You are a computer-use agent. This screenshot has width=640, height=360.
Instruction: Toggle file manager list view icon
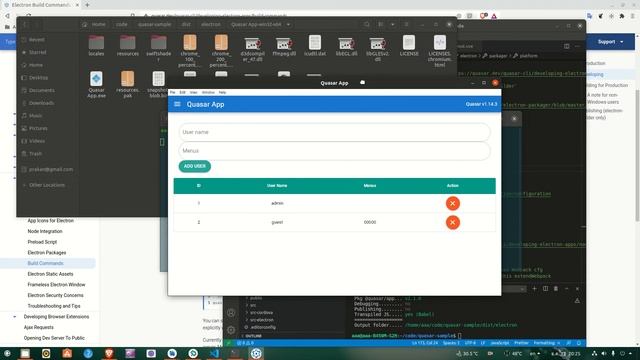[380, 24]
